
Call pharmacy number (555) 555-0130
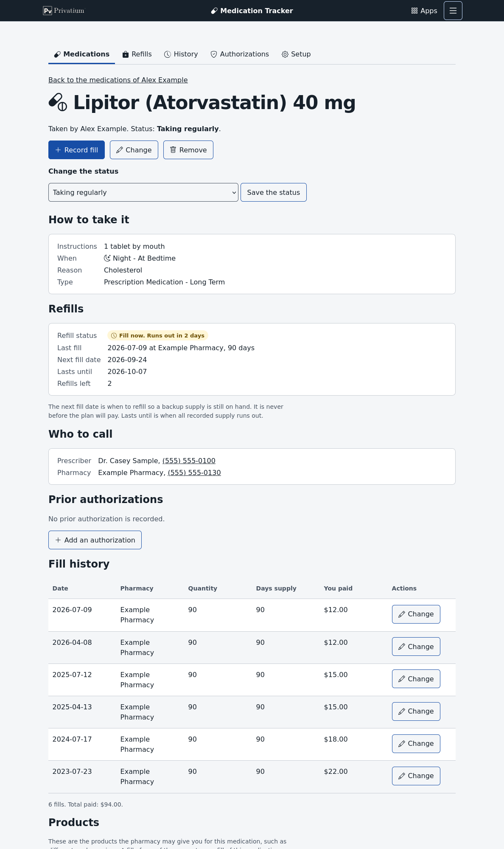[x=194, y=472]
